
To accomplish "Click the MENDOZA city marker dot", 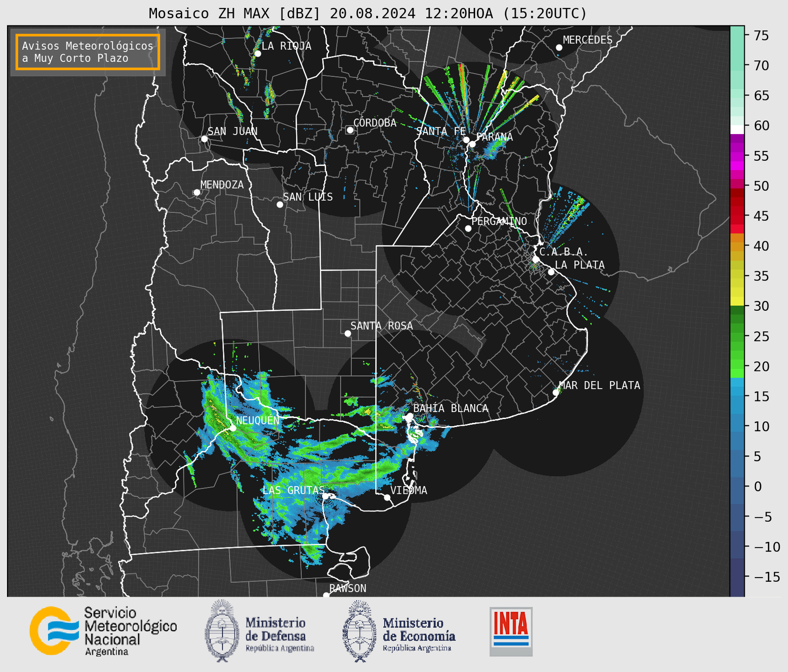I will pyautogui.click(x=197, y=193).
